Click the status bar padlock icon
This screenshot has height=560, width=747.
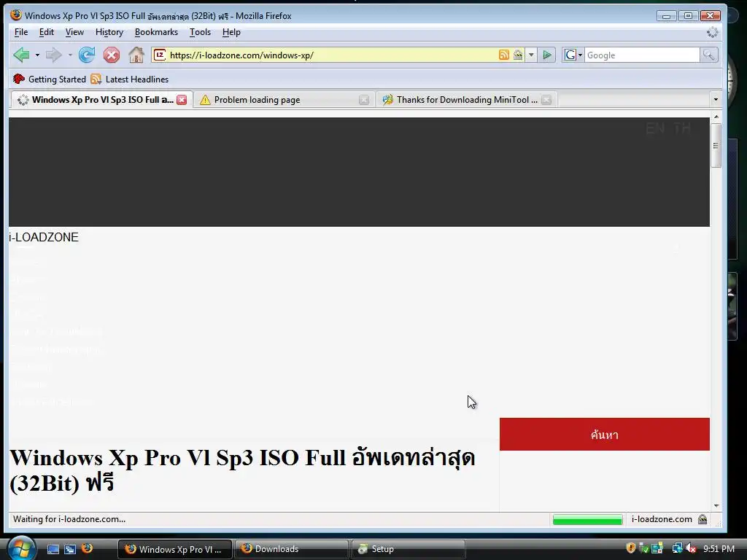pos(703,519)
